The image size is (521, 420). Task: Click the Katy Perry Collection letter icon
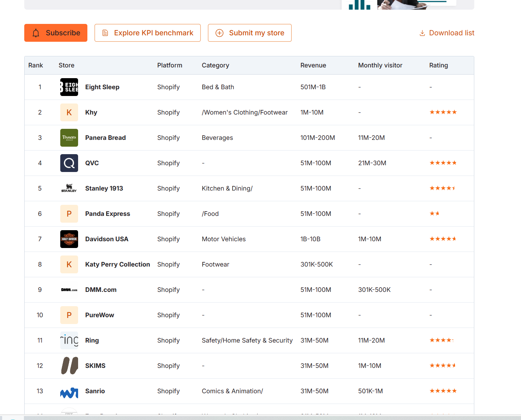(x=69, y=264)
